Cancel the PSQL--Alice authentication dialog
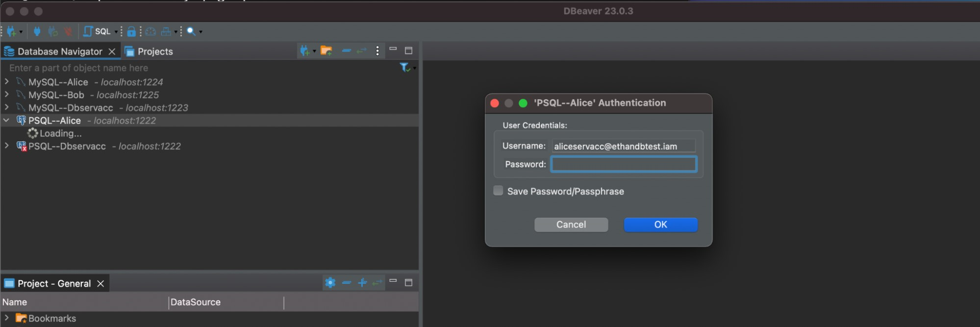The image size is (980, 327). point(571,224)
